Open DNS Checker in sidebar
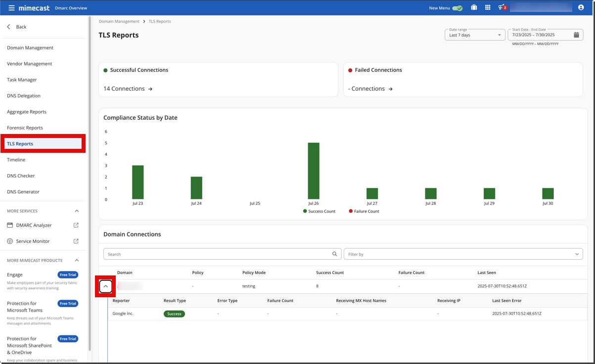The width and height of the screenshot is (595, 364). 21,176
